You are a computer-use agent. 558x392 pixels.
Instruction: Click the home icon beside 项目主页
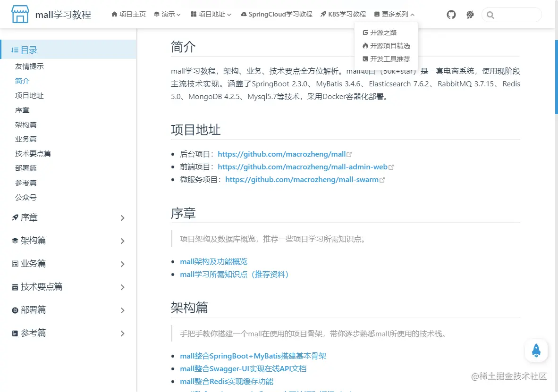click(114, 14)
